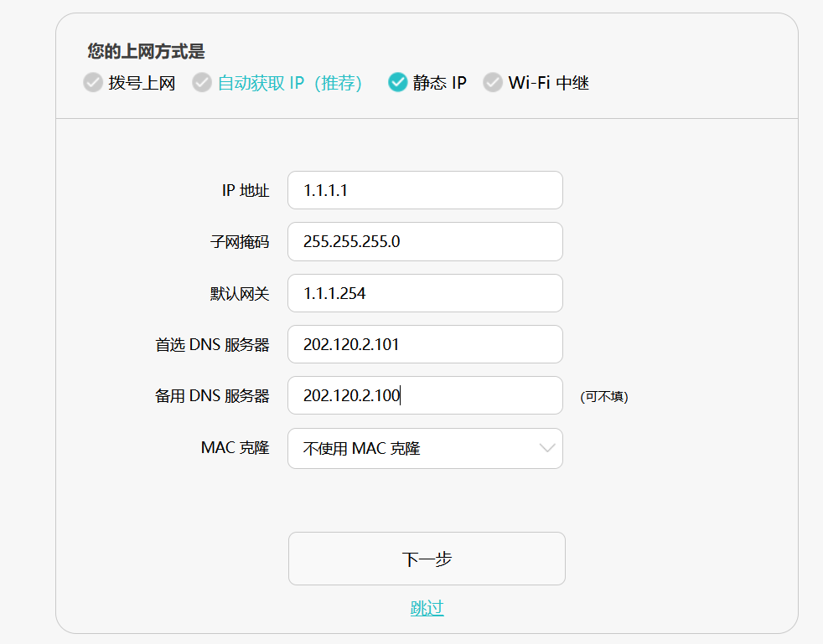Click the 下一步 button
Image resolution: width=823 pixels, height=644 pixels.
[427, 559]
